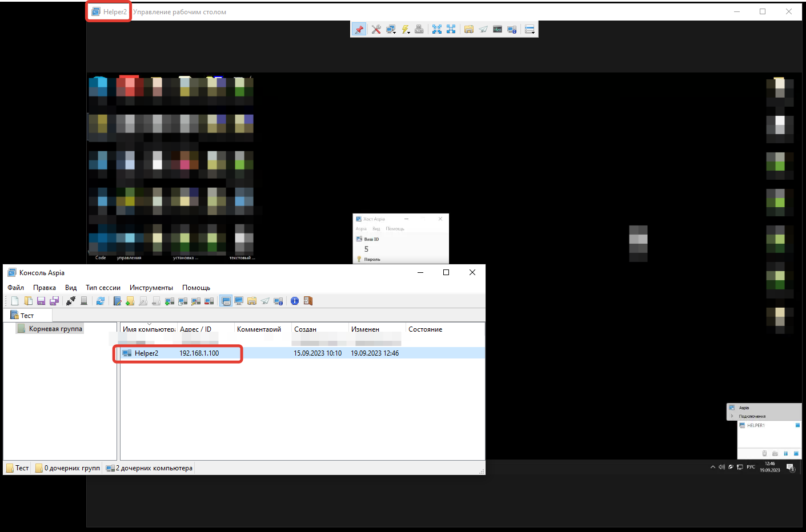806x532 pixels.
Task: Click the refresh icon in console toolbar
Action: [x=101, y=301]
